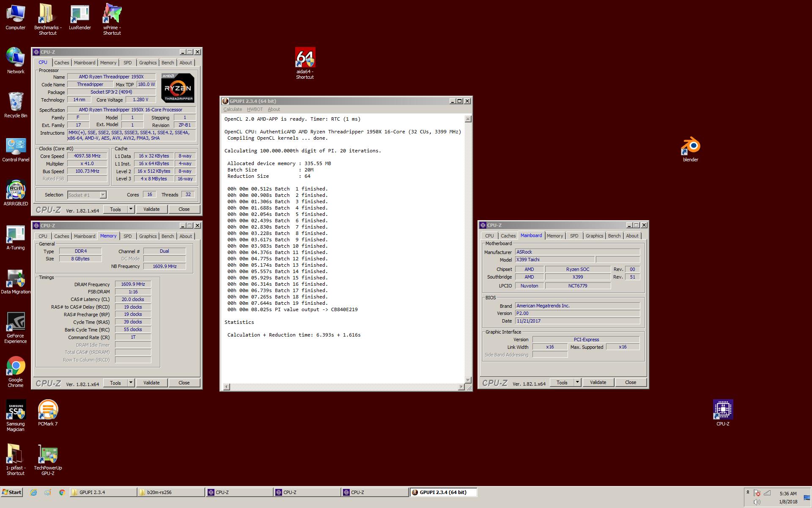This screenshot has width=812, height=508.
Task: Click Validate in top CPU-Z window
Action: 151,209
